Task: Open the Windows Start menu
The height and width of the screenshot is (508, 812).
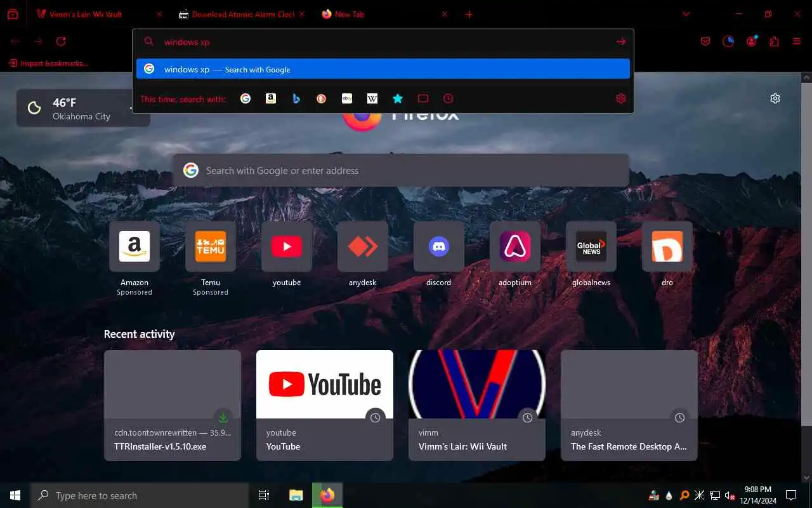Action: click(15, 495)
